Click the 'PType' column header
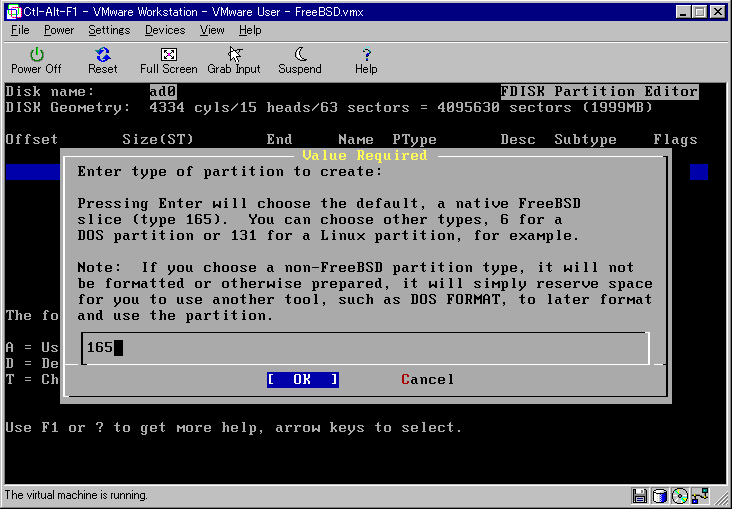 [x=415, y=140]
